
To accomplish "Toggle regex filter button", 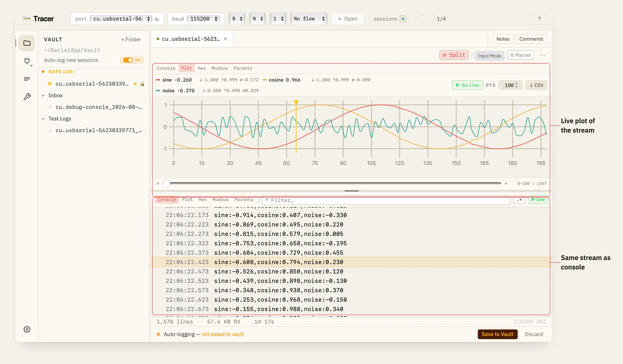I will pos(519,200).
